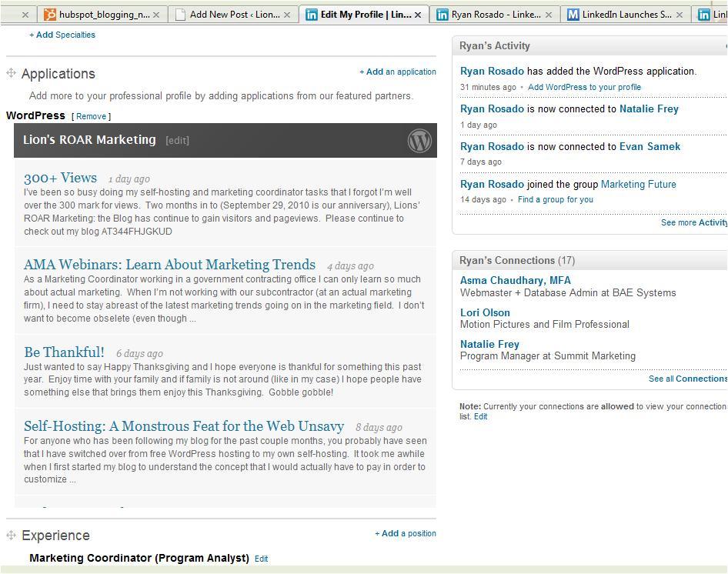Click the drag handle icon beside Applications
Viewport: 728px width, 574px height.
(x=12, y=73)
